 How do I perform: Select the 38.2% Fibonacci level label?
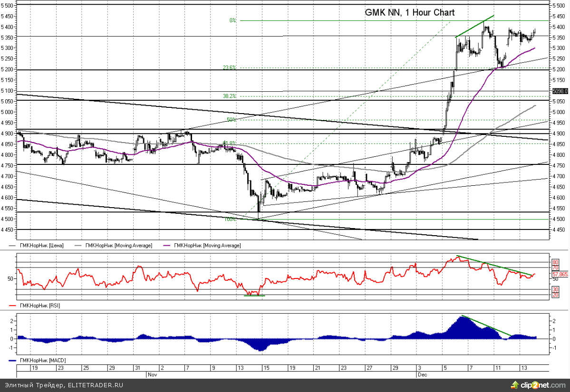pos(229,96)
